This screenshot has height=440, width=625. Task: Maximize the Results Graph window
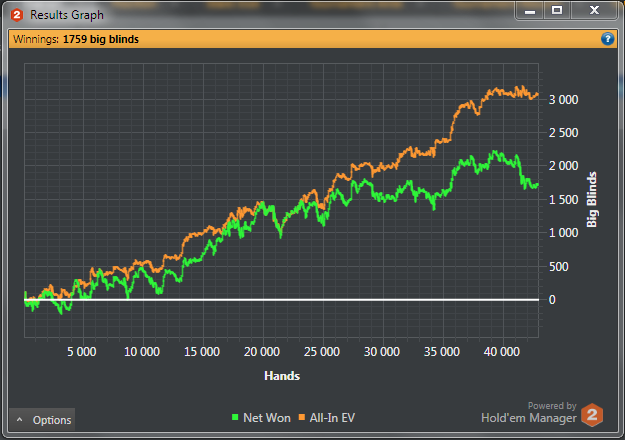(x=557, y=11)
